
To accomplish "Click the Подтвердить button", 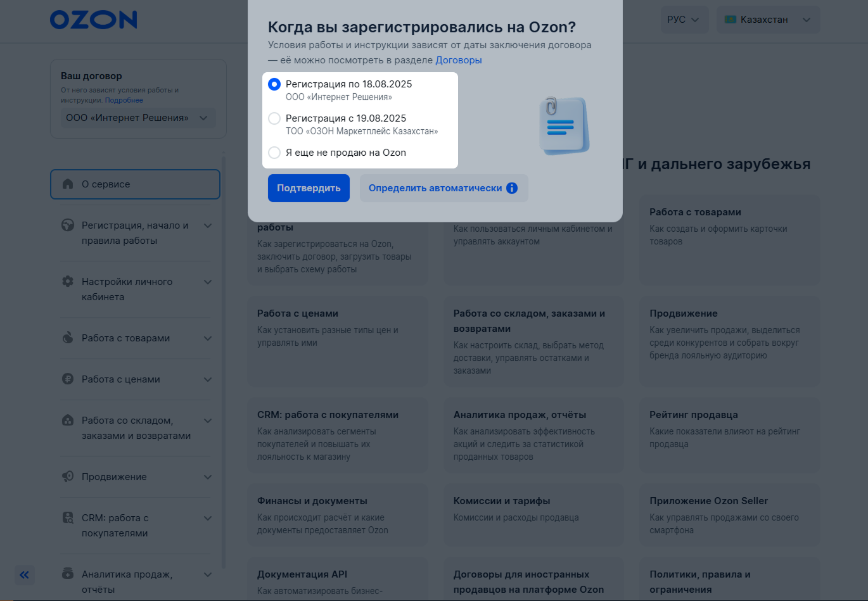I will (309, 188).
